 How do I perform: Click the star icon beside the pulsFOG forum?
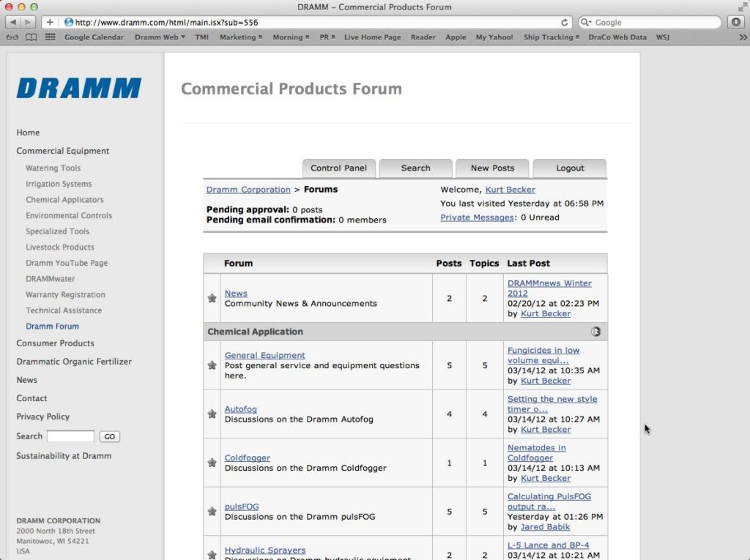click(212, 512)
